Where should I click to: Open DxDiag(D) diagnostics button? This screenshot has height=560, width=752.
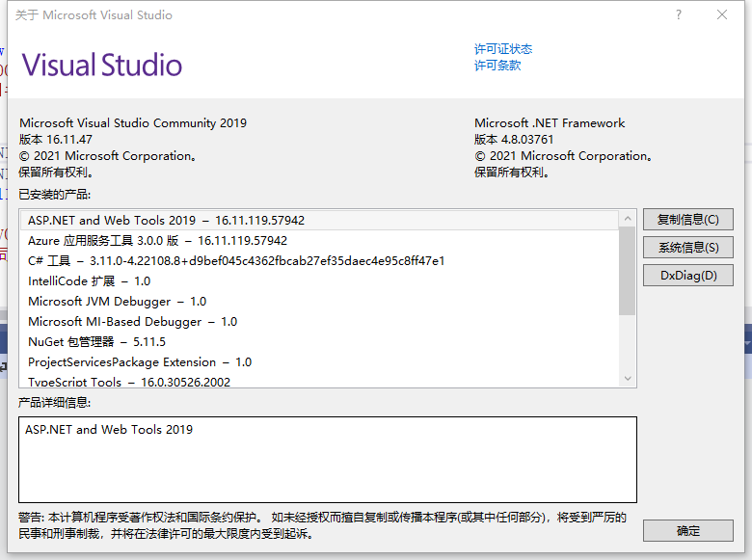pos(687,276)
